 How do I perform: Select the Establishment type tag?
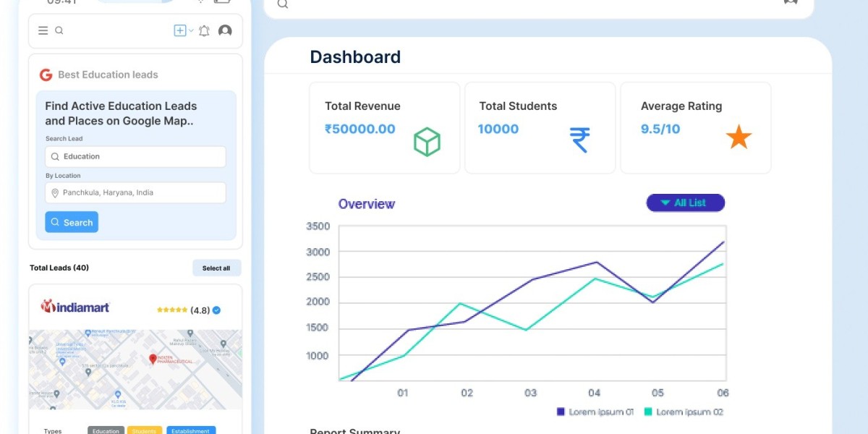191,431
